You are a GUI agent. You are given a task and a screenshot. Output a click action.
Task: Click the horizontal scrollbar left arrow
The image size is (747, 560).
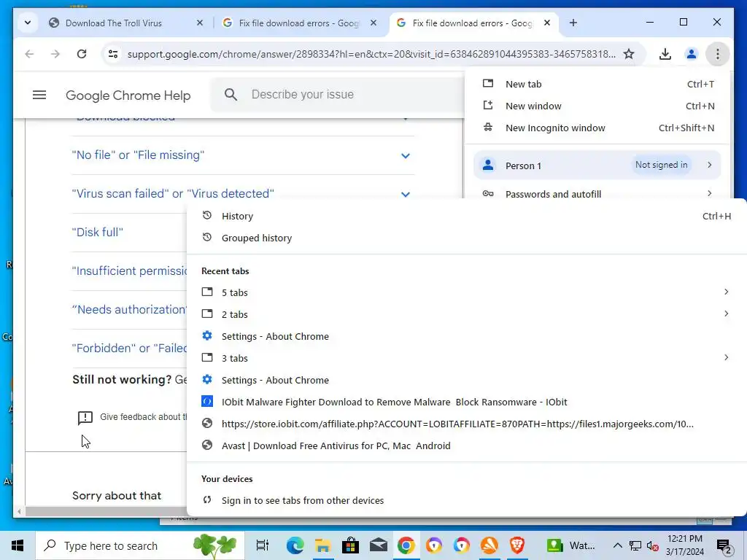pos(19,511)
